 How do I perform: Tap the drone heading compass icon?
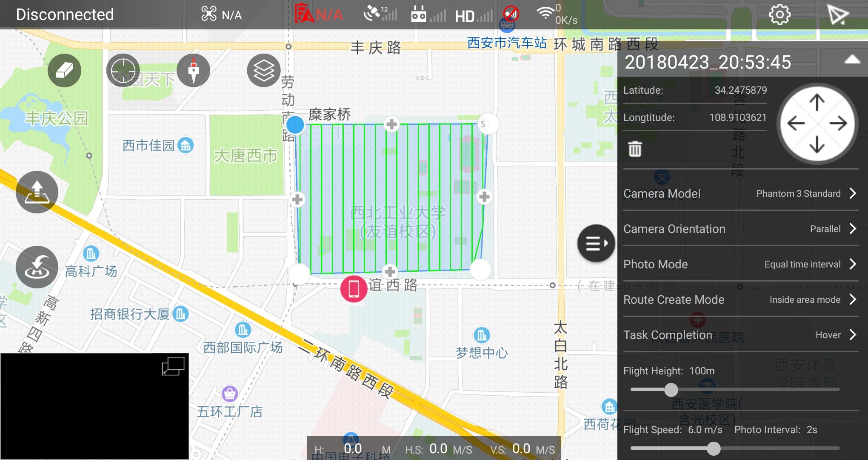pos(193,70)
